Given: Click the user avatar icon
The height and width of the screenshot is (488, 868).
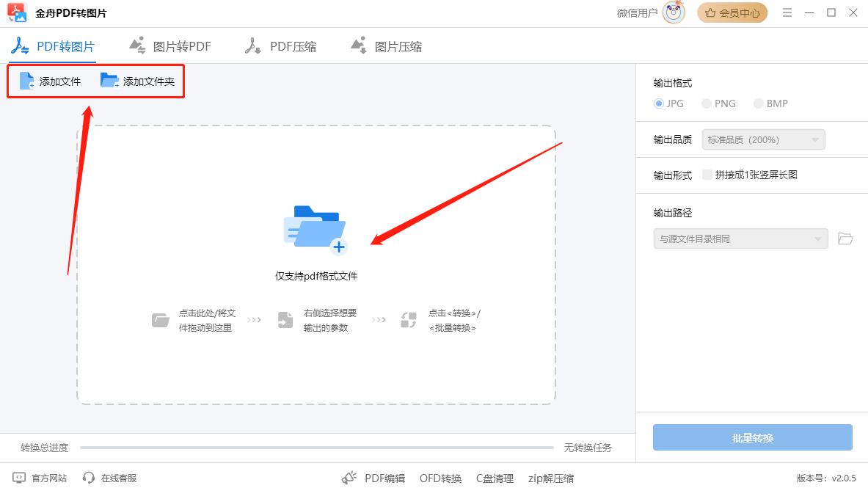Looking at the screenshot, I should coord(673,12).
